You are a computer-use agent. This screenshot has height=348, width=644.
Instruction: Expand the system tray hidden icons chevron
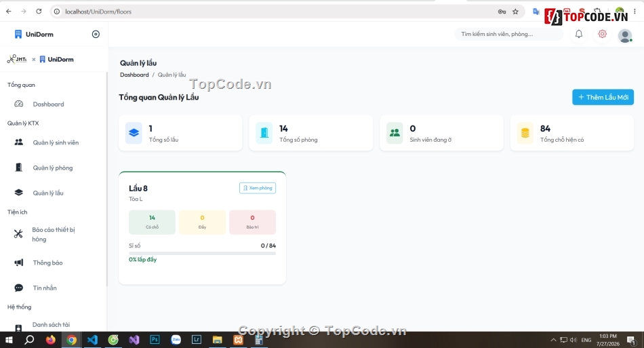pos(553,340)
